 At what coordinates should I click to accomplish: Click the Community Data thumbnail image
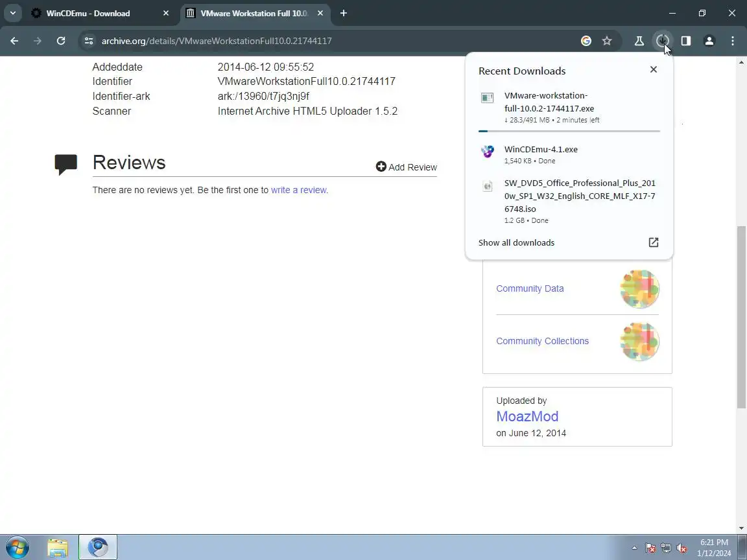(x=640, y=289)
